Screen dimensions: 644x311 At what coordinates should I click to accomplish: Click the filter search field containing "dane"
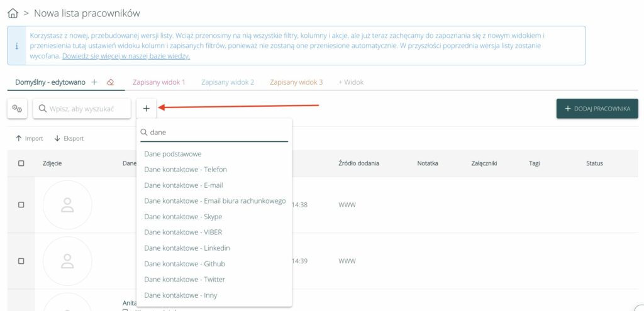pos(217,133)
